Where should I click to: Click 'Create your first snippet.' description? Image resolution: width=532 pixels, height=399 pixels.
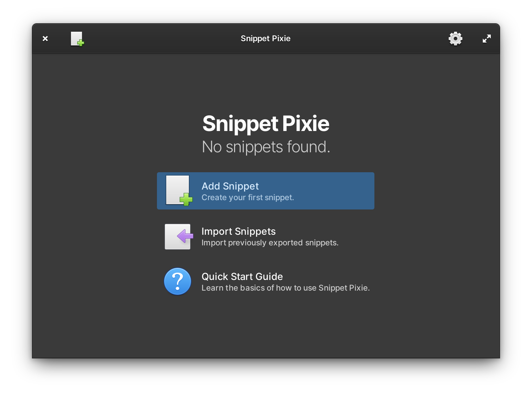pyautogui.click(x=248, y=198)
